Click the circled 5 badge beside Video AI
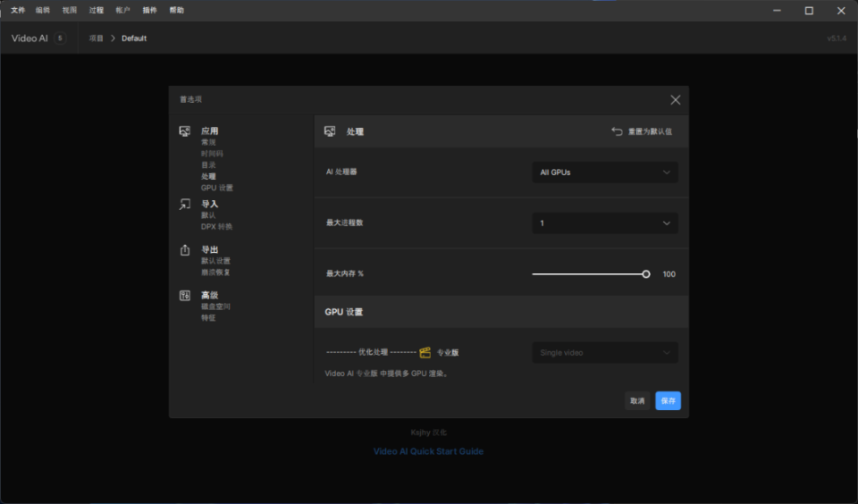 (60, 38)
